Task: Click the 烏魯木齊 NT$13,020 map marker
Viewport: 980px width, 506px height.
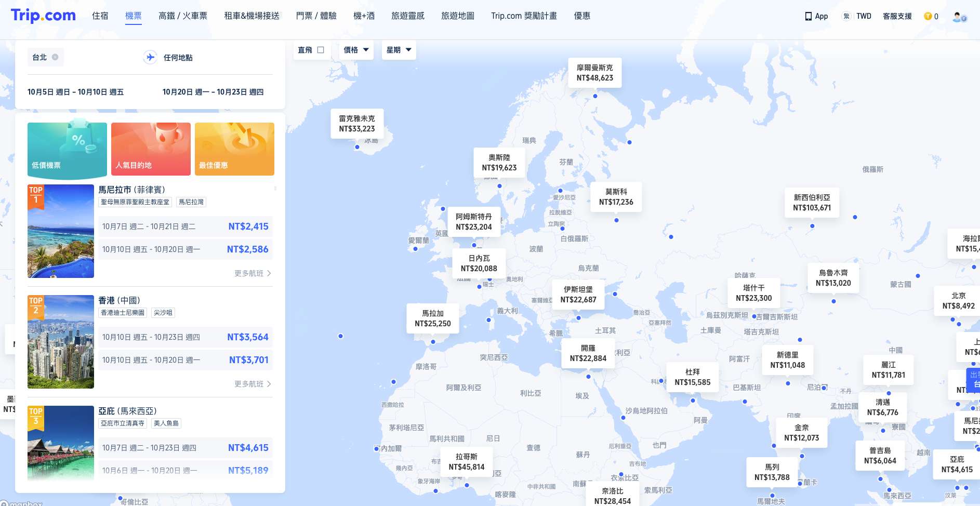Action: coord(833,278)
